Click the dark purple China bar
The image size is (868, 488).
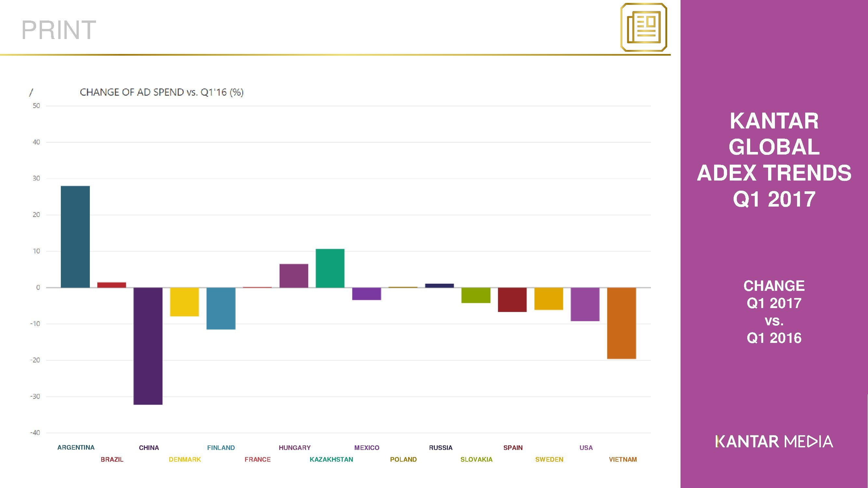click(x=148, y=346)
